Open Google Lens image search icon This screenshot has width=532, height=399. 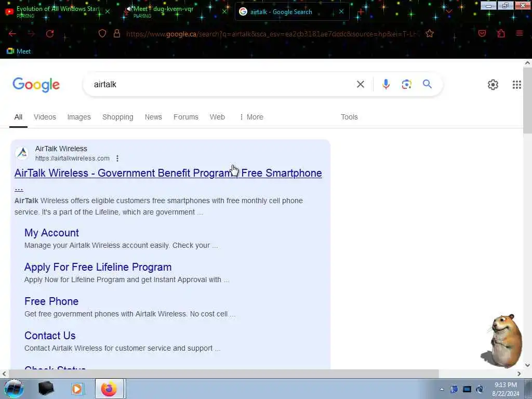pyautogui.click(x=406, y=84)
